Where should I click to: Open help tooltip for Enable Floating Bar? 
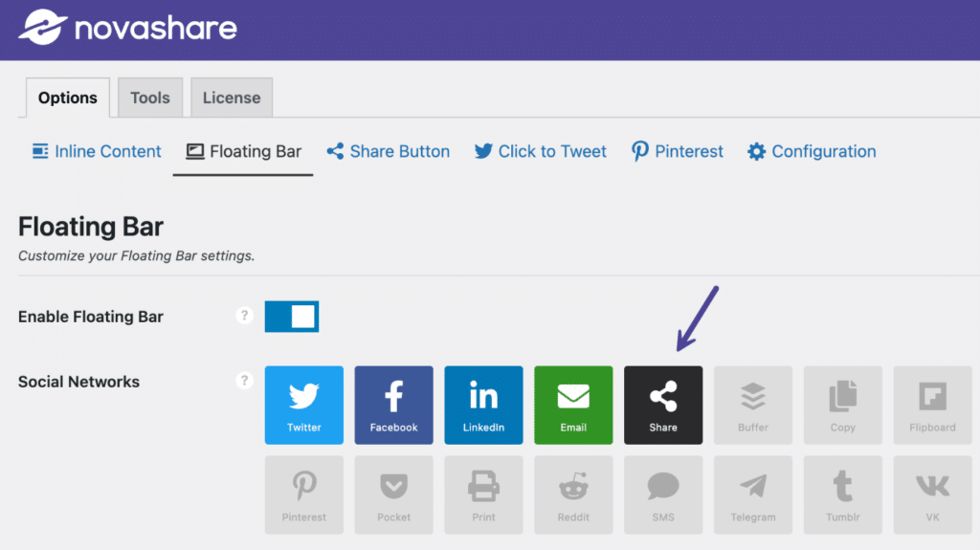tap(244, 316)
